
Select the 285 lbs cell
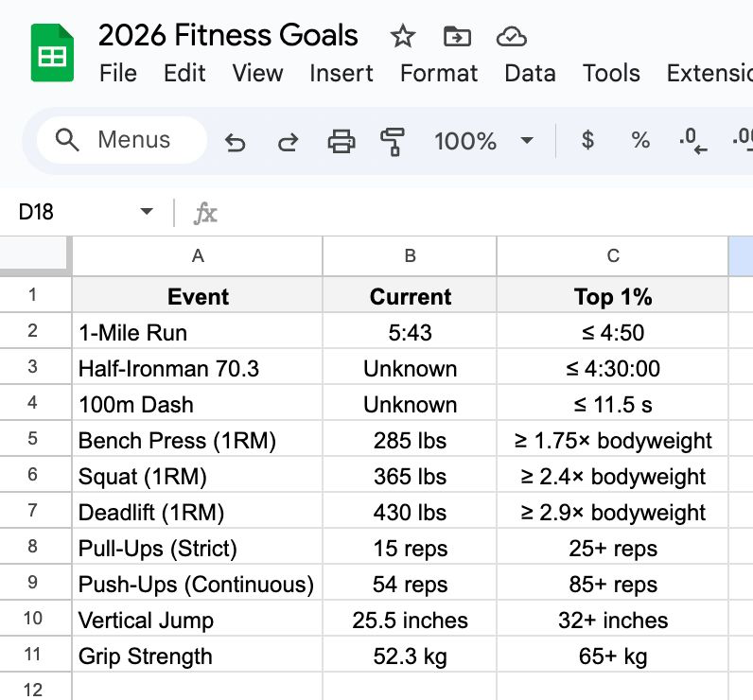[x=410, y=439]
